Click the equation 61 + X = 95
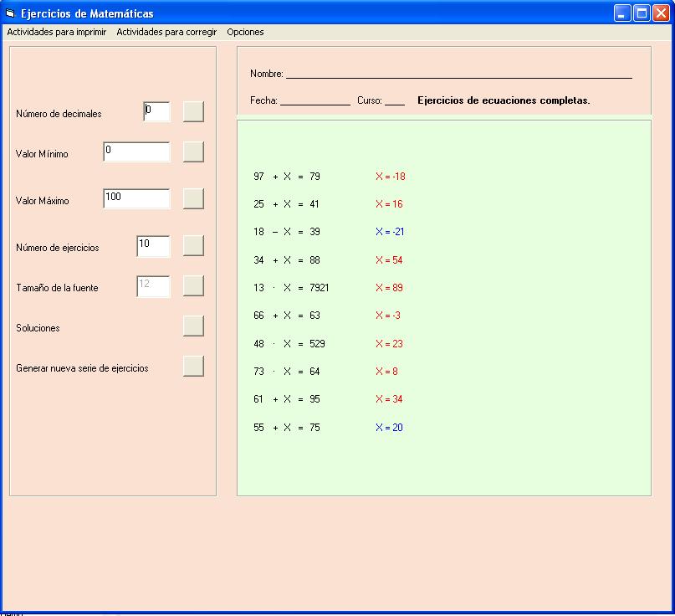This screenshot has height=616, width=675. coord(287,399)
